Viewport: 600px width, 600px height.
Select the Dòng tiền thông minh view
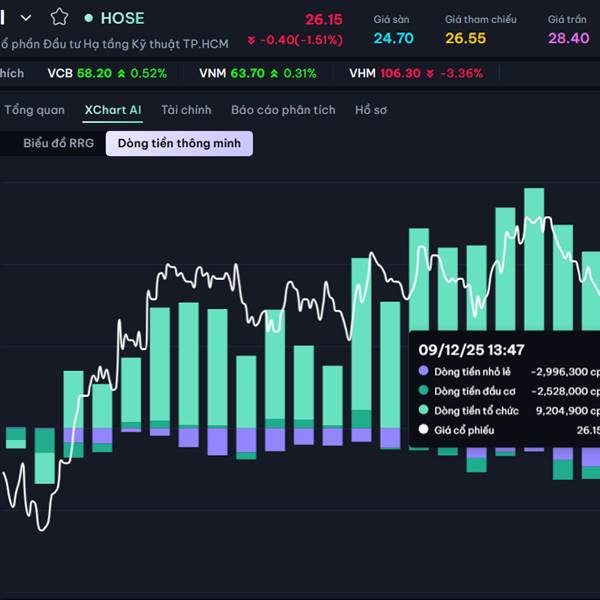[180, 143]
